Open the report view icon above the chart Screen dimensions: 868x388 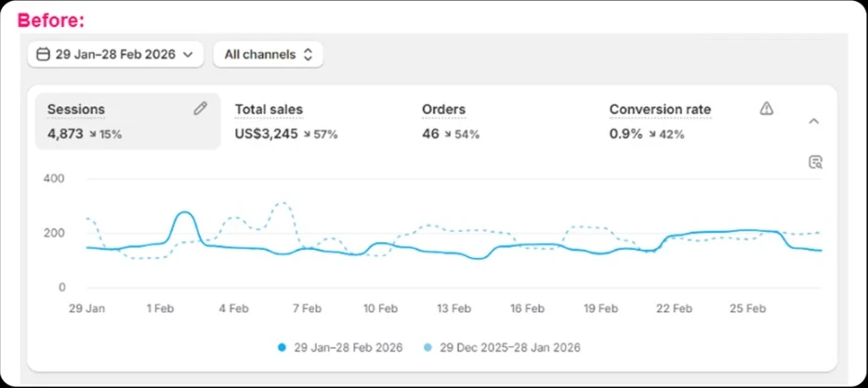(815, 162)
